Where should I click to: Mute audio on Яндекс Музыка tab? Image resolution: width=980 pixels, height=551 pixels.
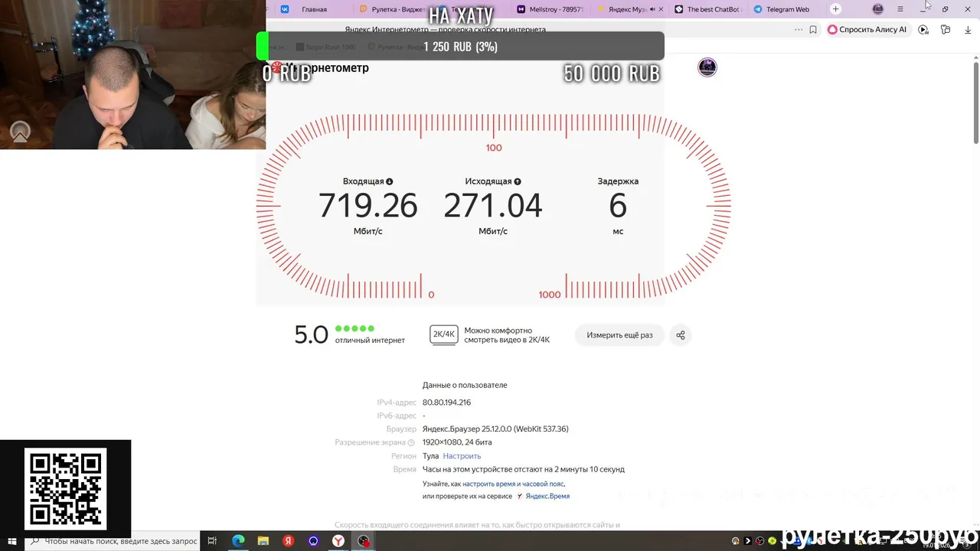[x=652, y=9]
